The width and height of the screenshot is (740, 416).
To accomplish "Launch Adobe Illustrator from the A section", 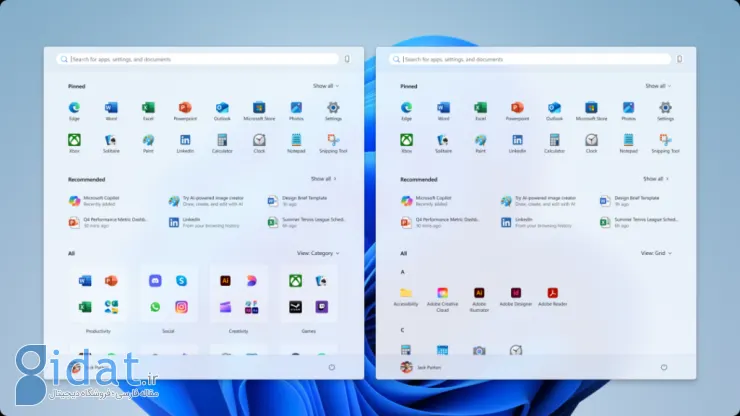I will [479, 293].
